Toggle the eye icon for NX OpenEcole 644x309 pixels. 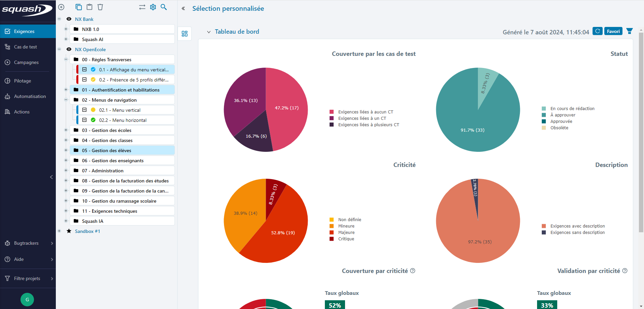[x=69, y=49]
